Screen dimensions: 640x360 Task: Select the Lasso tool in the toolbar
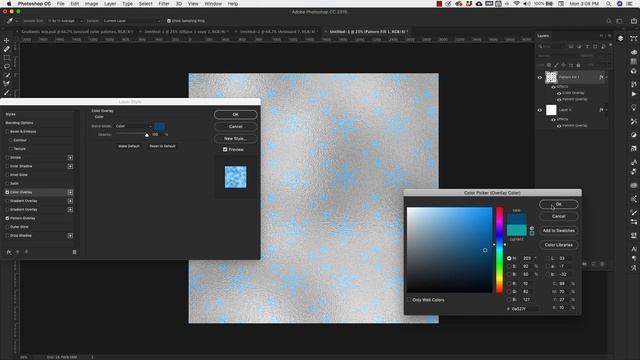(7, 67)
